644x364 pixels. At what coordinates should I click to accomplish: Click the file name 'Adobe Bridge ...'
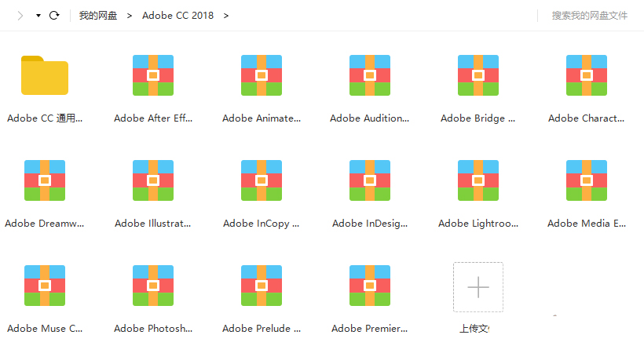coord(478,118)
